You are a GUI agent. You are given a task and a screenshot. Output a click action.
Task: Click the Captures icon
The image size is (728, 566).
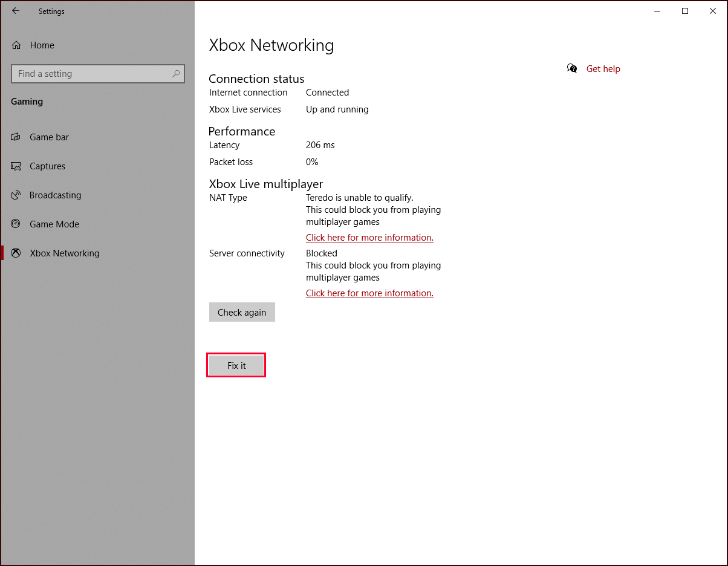16,166
